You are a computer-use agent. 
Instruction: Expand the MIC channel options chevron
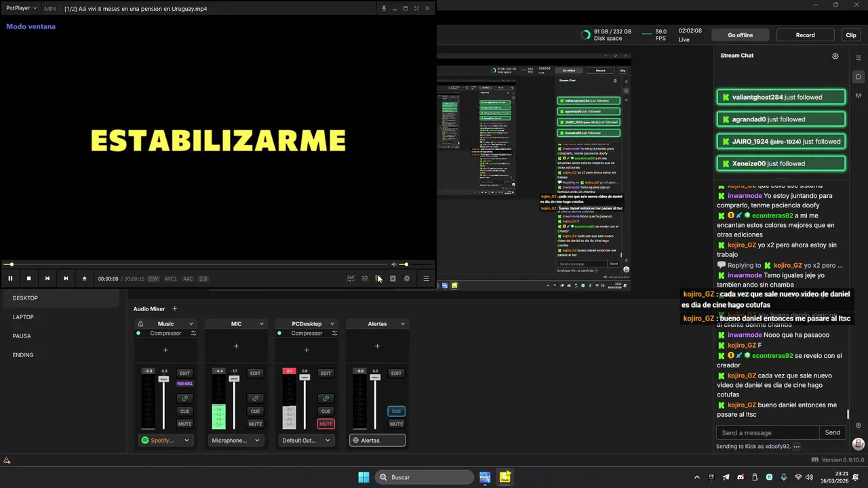tap(262, 324)
